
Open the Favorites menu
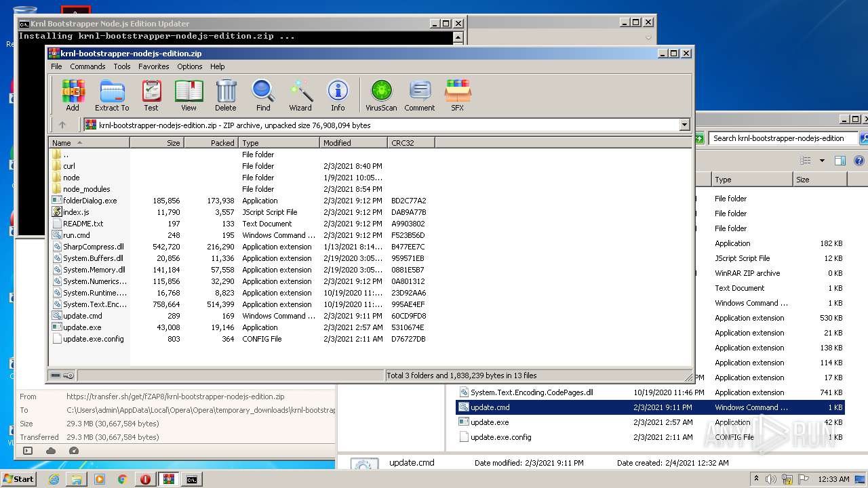154,66
